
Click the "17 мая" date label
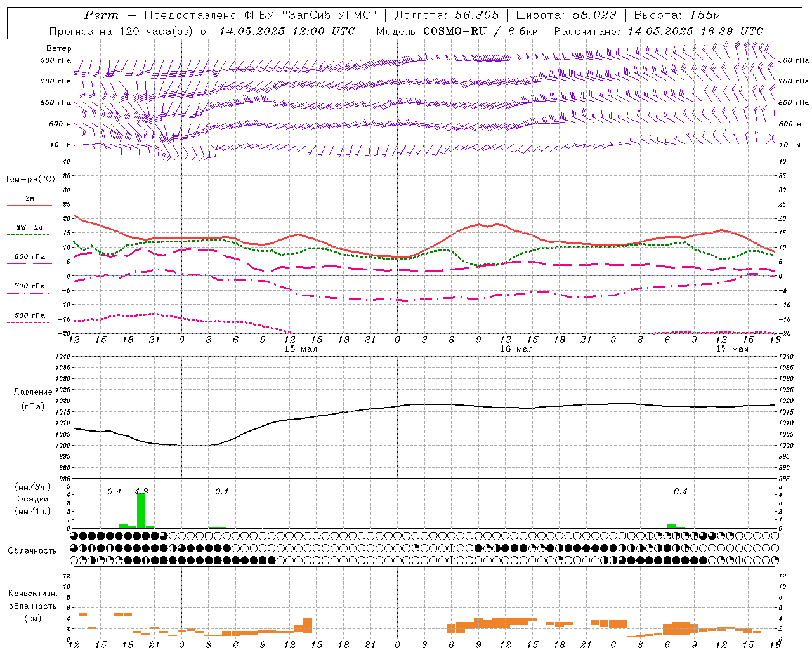pyautogui.click(x=732, y=348)
